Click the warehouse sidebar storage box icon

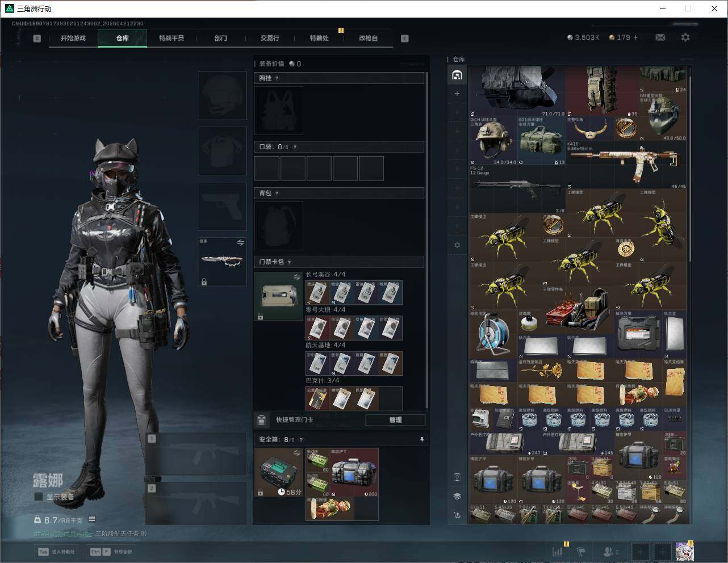[x=457, y=477]
